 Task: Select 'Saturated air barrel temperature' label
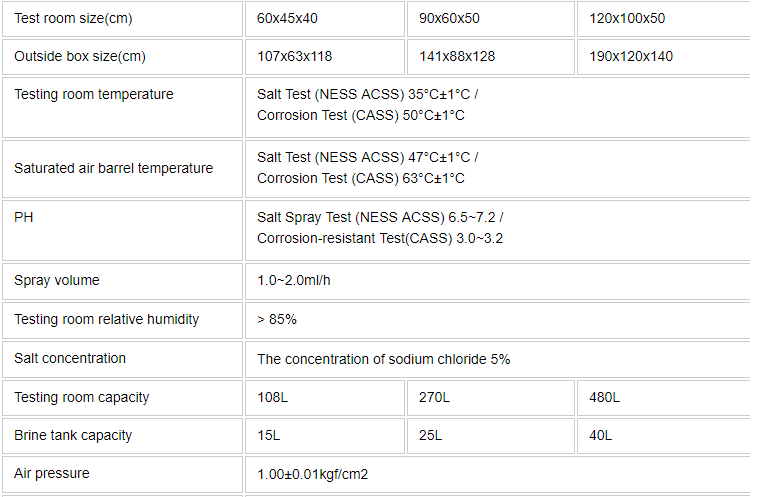[114, 168]
